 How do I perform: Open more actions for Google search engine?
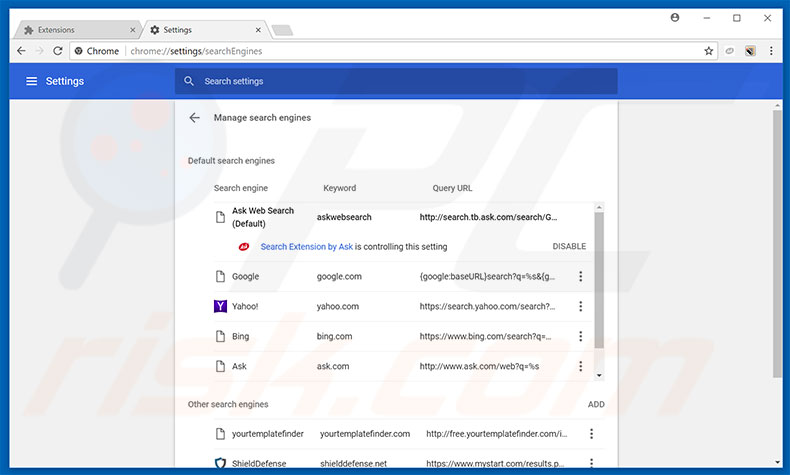click(x=580, y=276)
